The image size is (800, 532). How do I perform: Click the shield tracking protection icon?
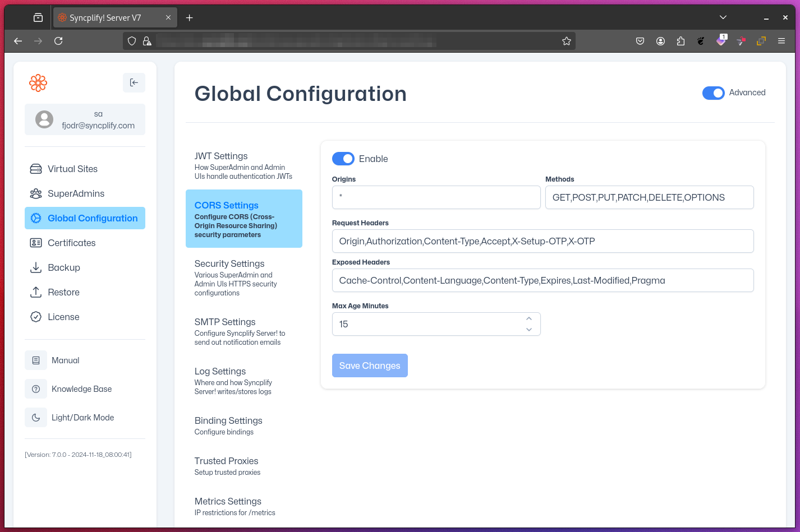click(x=132, y=41)
